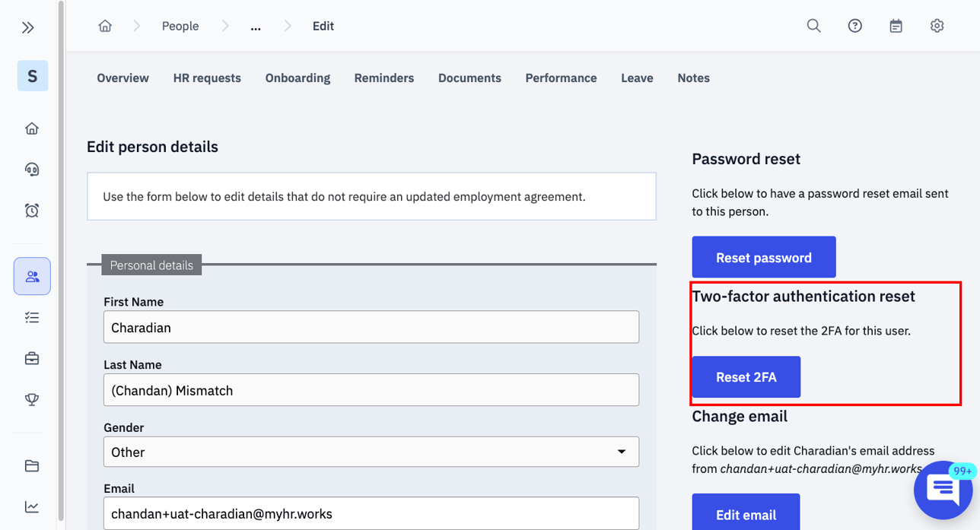This screenshot has height=530, width=980.
Task: Switch to the Reminders tab
Action: pos(384,78)
